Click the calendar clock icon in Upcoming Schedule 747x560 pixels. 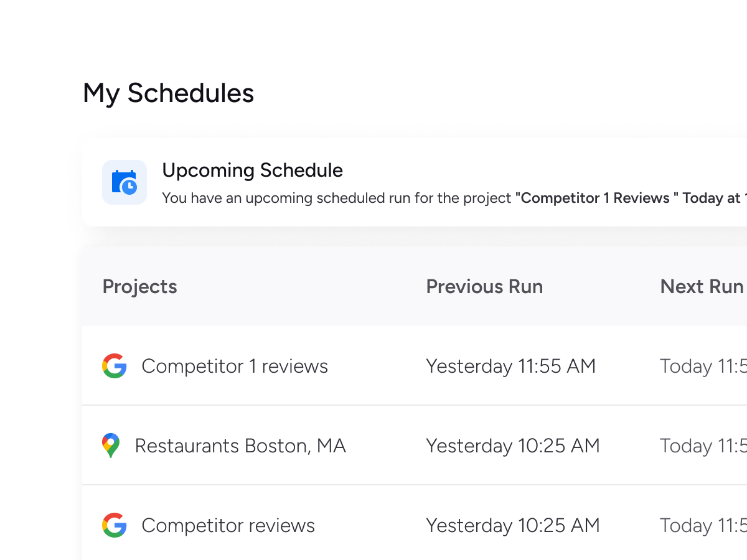pyautogui.click(x=125, y=182)
